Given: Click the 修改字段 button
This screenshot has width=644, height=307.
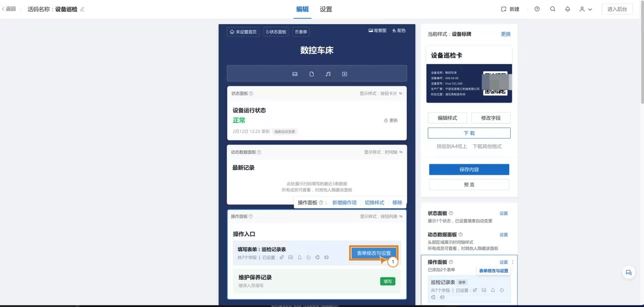Looking at the screenshot, I should click(491, 118).
